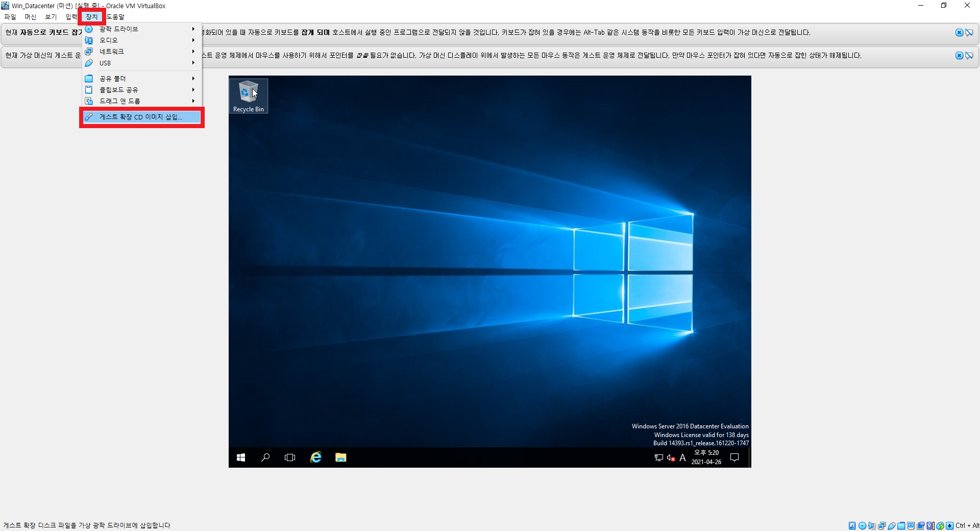Expand the 공유 폴더 submenu
This screenshot has width=980, height=531.
[x=141, y=79]
